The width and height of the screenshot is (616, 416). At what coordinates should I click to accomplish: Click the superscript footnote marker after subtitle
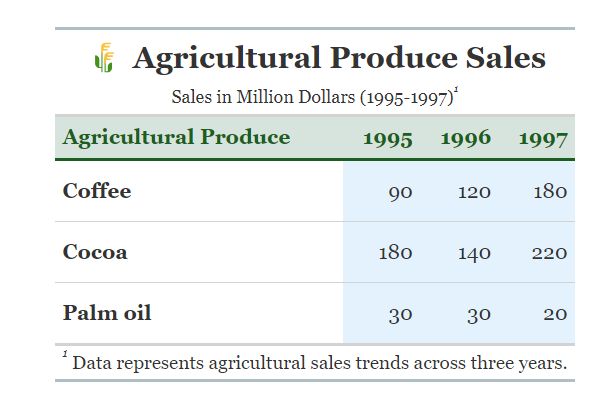click(x=456, y=90)
